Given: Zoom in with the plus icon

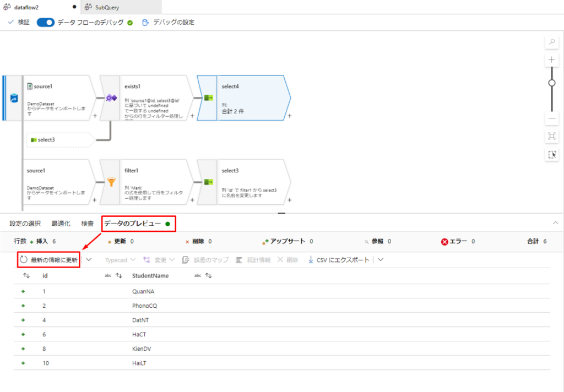Looking at the screenshot, I should [x=552, y=59].
